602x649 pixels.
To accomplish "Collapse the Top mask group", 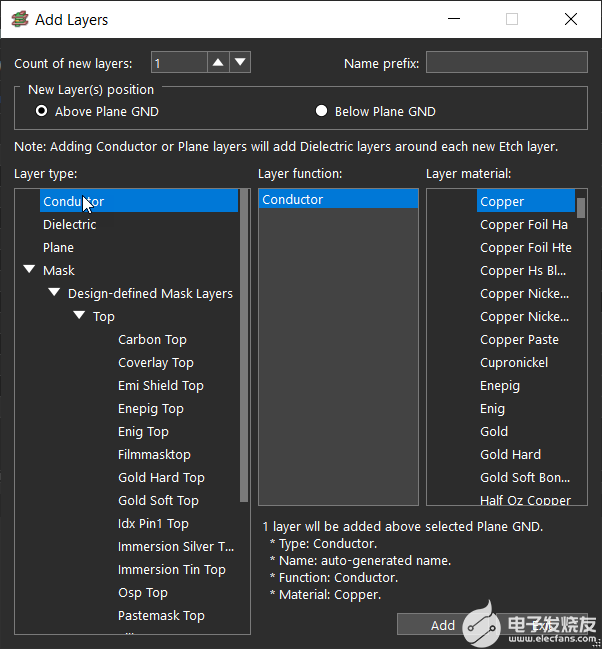I will [x=79, y=315].
